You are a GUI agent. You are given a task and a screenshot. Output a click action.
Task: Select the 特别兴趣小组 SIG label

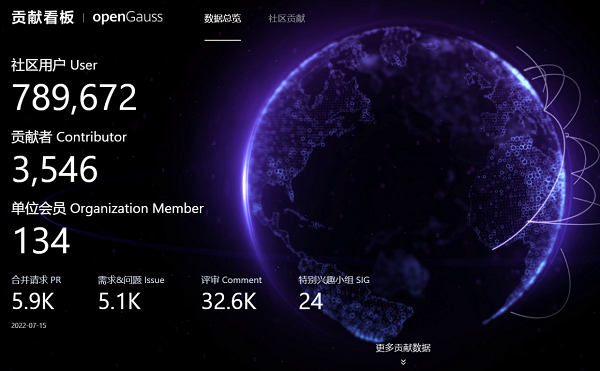334,280
